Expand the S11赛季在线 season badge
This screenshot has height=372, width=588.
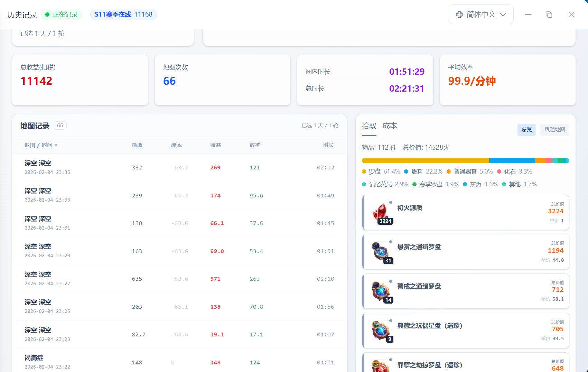tap(123, 15)
